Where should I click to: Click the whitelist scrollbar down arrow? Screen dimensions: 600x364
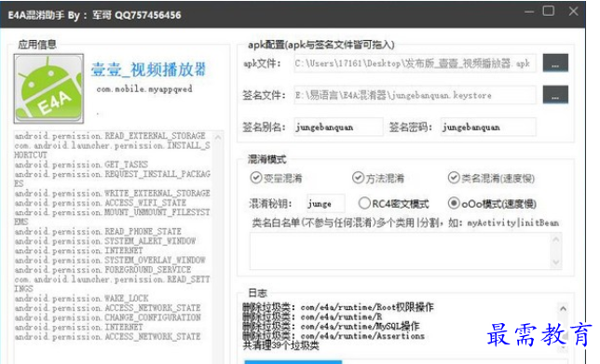pyautogui.click(x=556, y=263)
